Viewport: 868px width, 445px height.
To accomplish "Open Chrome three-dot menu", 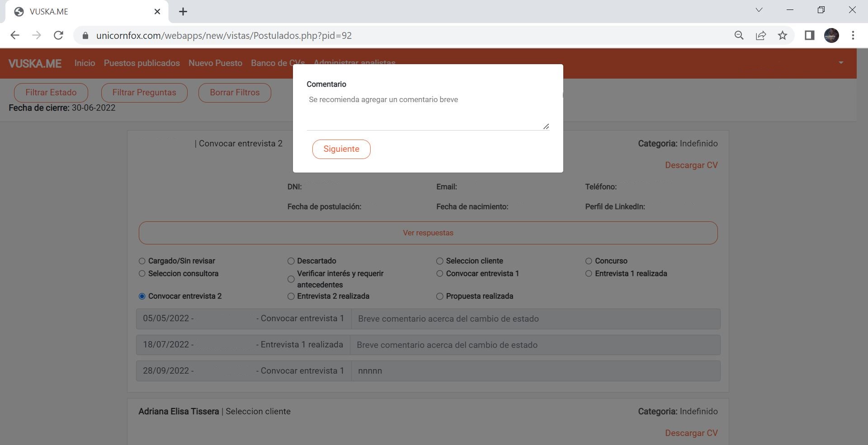I will [853, 35].
